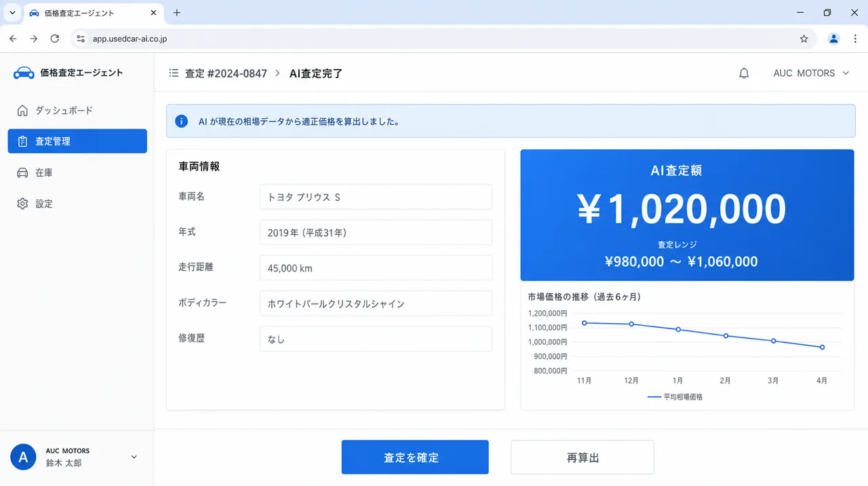Image resolution: width=868 pixels, height=486 pixels.
Task: Click the 修復歴 field showing なし
Action: click(x=376, y=339)
